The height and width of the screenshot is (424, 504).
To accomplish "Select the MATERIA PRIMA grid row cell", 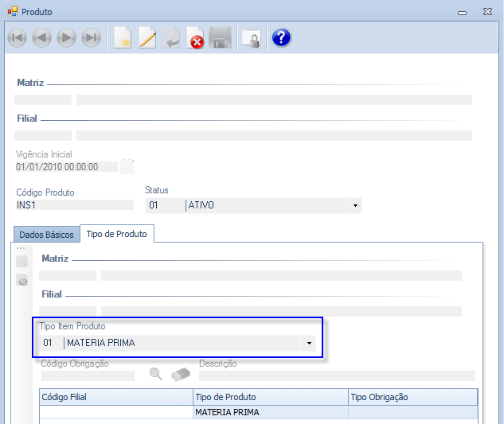I will click(x=271, y=412).
